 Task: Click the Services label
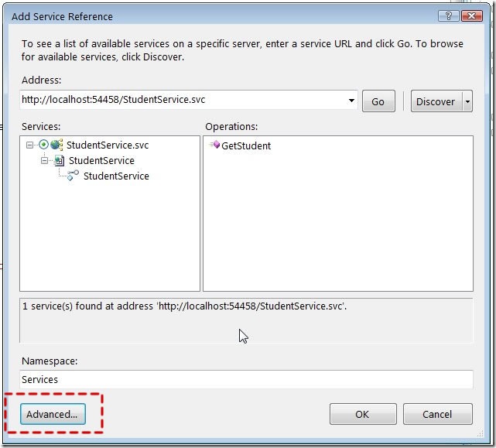pyautogui.click(x=41, y=127)
